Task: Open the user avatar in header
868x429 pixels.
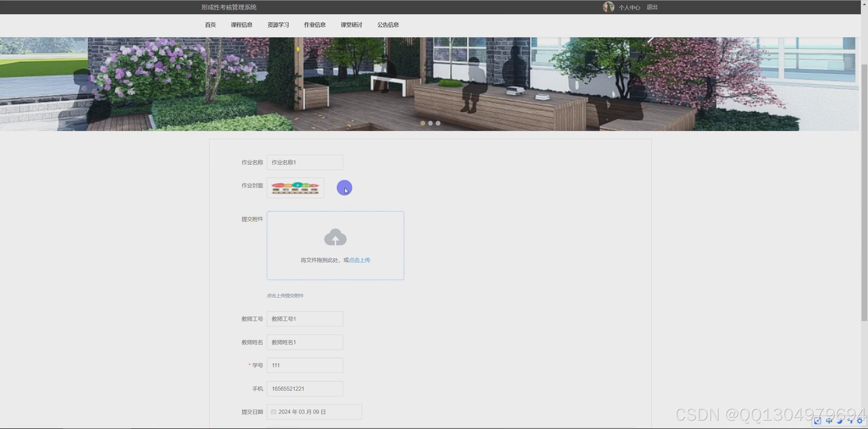Action: 608,7
